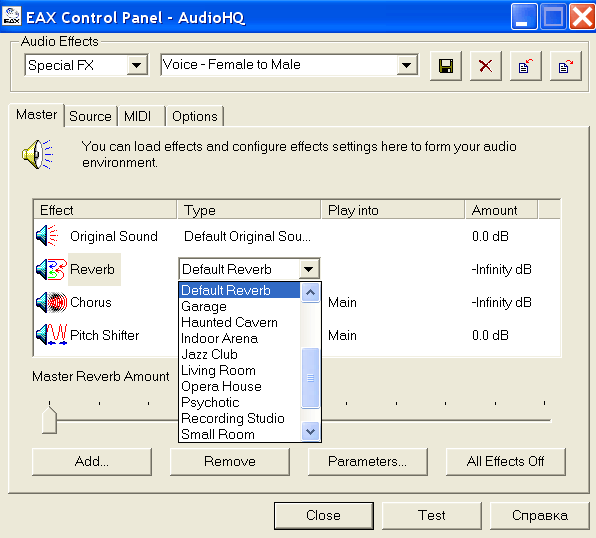Viewport: 596px width, 538px height.
Task: Switch to the Master tab
Action: (36, 114)
